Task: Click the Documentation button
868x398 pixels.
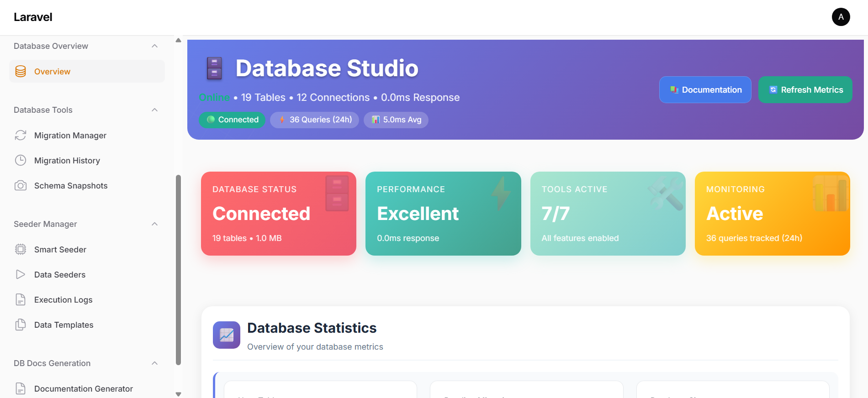Action: coord(705,89)
